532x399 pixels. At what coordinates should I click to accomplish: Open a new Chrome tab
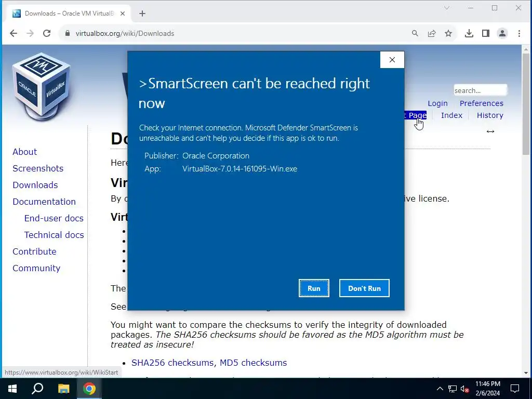(x=142, y=14)
